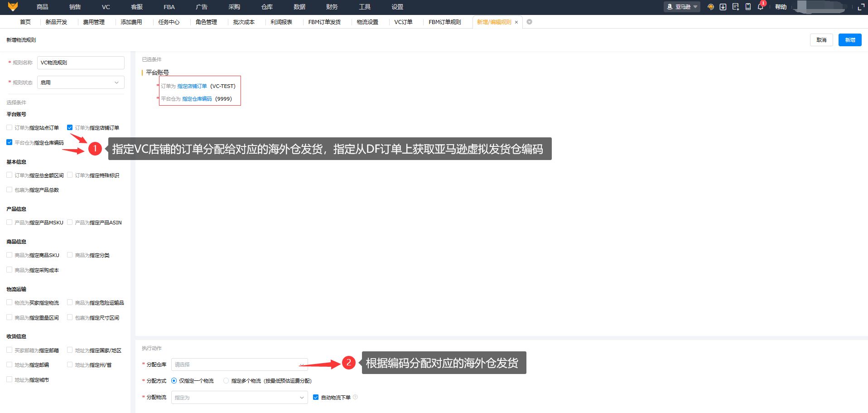Check 订单为指定特殊标识 checkbox
Screen dimensions: 868x413
pyautogui.click(x=70, y=175)
